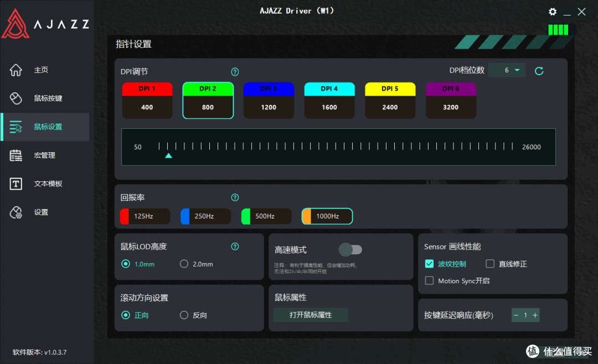Image resolution: width=598 pixels, height=364 pixels.
Task: Click the home icon in sidebar
Action: point(16,70)
